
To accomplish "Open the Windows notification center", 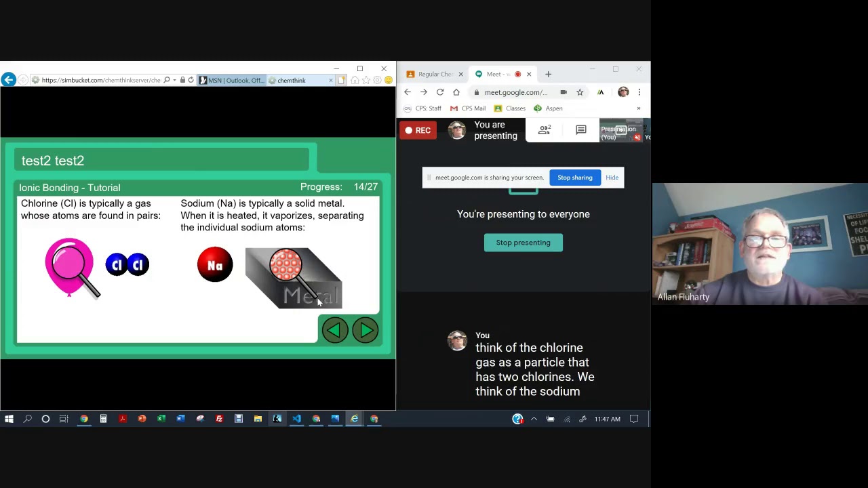I will point(634,419).
